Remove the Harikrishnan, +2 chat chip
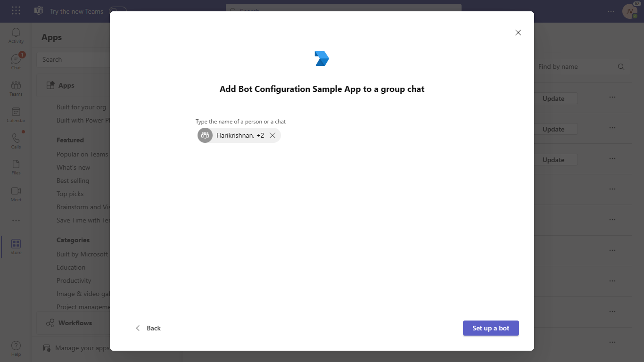Viewport: 644px width, 362px height. point(272,135)
